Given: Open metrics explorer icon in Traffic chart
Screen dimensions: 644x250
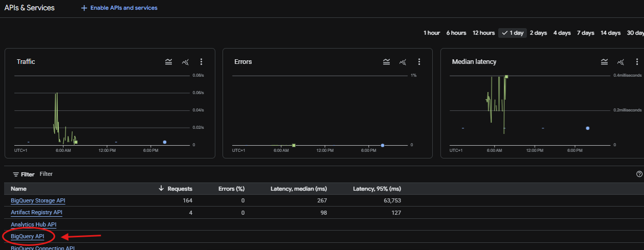Looking at the screenshot, I should (x=185, y=62).
